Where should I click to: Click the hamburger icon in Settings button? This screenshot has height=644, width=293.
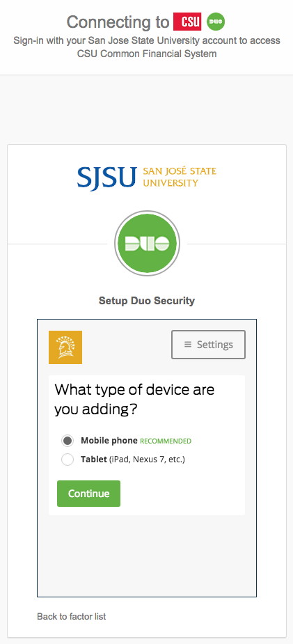[188, 345]
